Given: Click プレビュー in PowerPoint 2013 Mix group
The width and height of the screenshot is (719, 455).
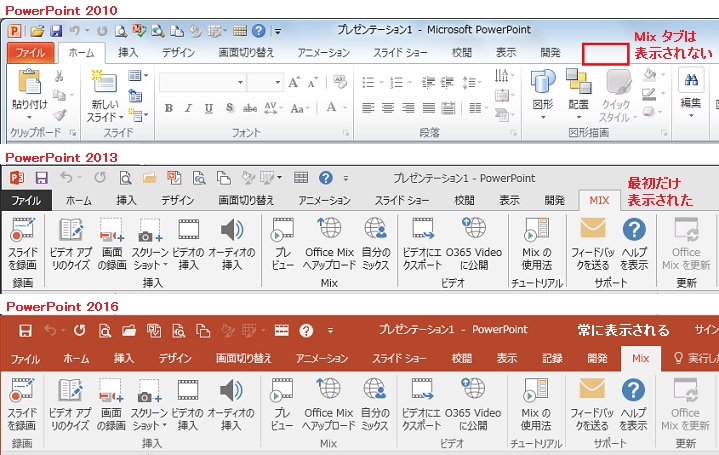Looking at the screenshot, I should 282,244.
